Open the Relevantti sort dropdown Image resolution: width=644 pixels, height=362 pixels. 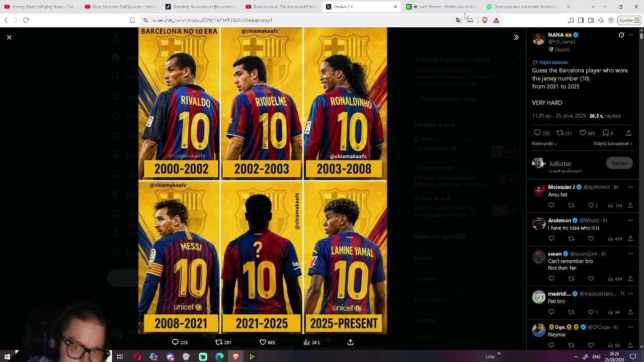(x=544, y=144)
